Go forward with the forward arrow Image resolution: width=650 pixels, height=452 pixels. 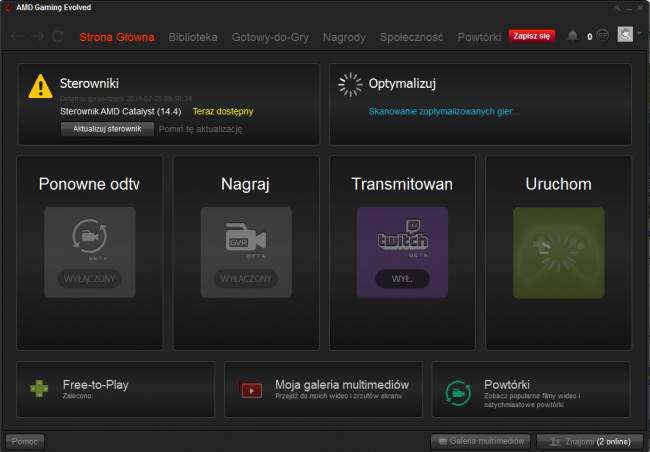tap(37, 36)
